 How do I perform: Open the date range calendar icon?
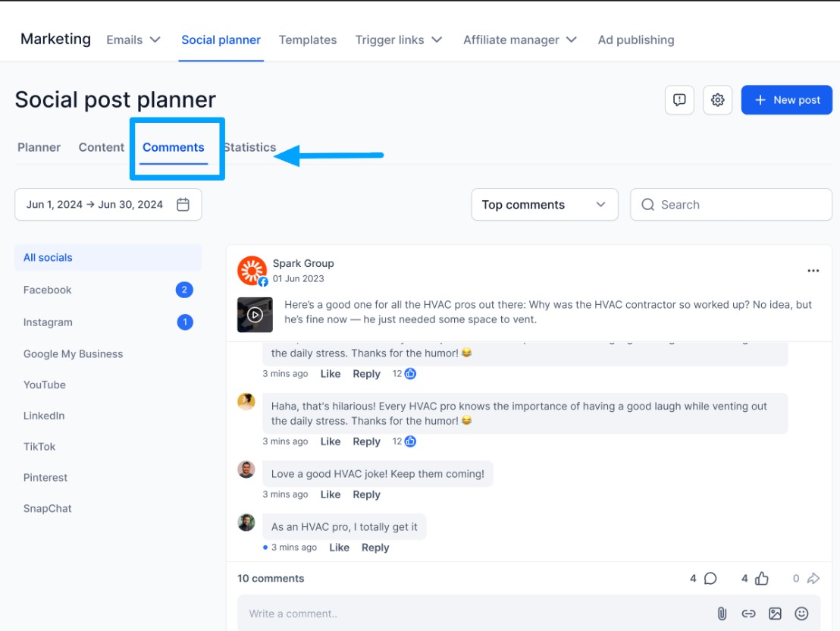(x=183, y=204)
